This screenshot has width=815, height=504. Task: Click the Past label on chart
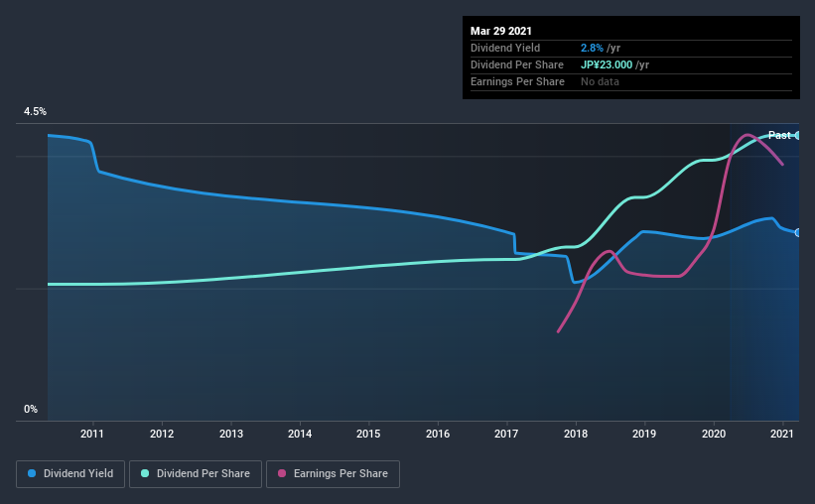coord(779,135)
